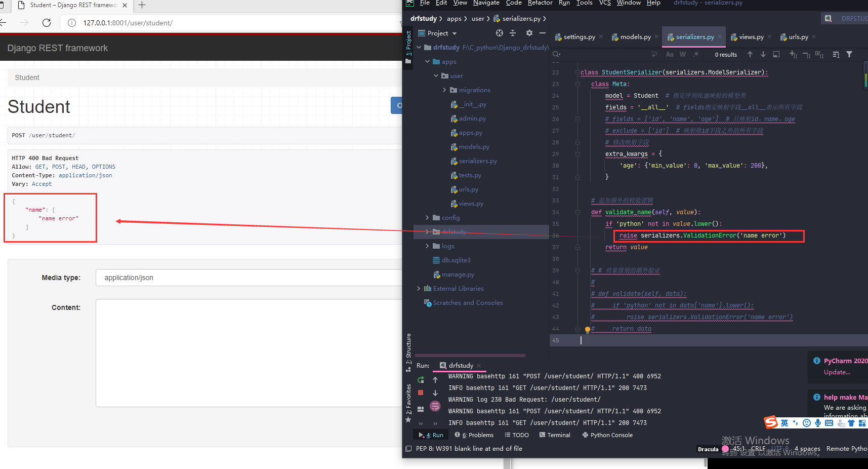The width and height of the screenshot is (868, 469).
Task: Collapse all in Project panel
Action: 513,33
